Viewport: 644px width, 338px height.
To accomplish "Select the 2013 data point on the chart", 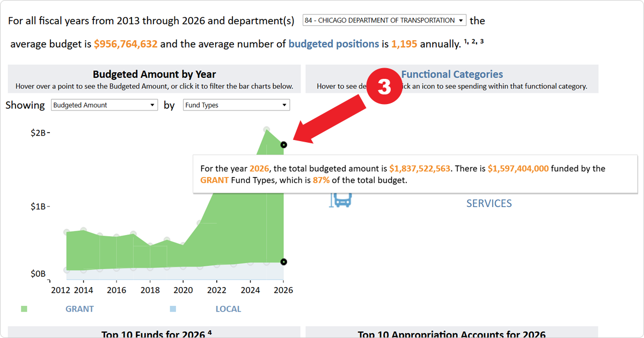I will point(68,232).
